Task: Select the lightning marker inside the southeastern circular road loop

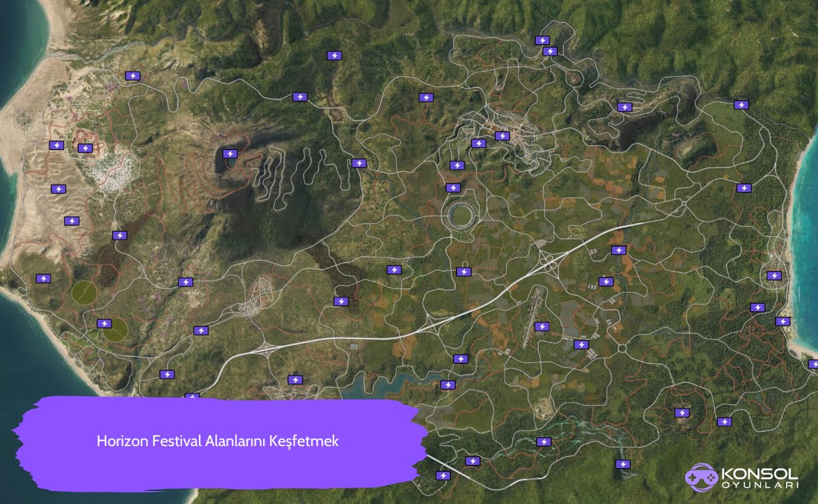Action: pos(682,413)
